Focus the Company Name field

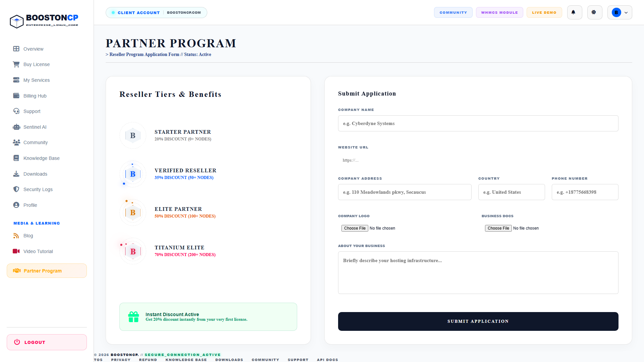pyautogui.click(x=478, y=123)
